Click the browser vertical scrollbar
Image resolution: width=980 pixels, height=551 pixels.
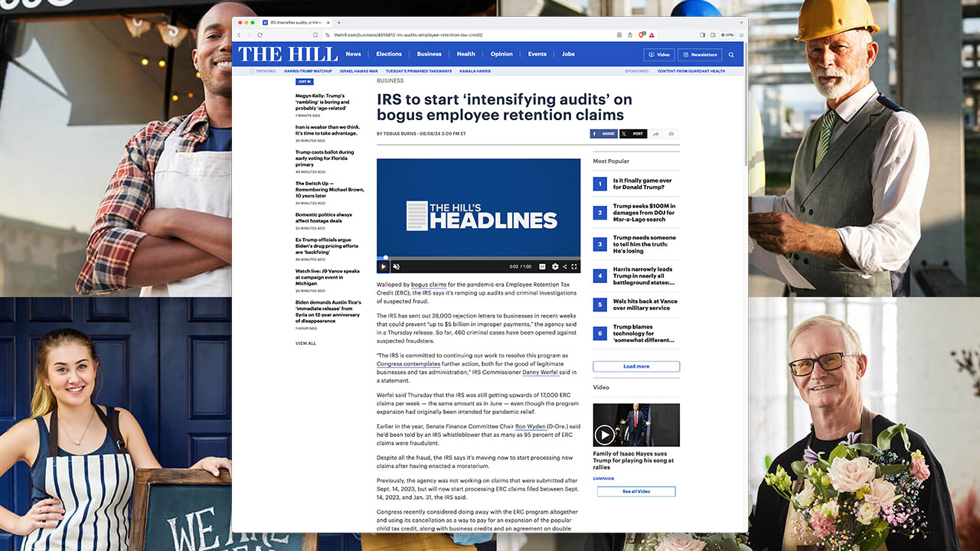click(746, 103)
